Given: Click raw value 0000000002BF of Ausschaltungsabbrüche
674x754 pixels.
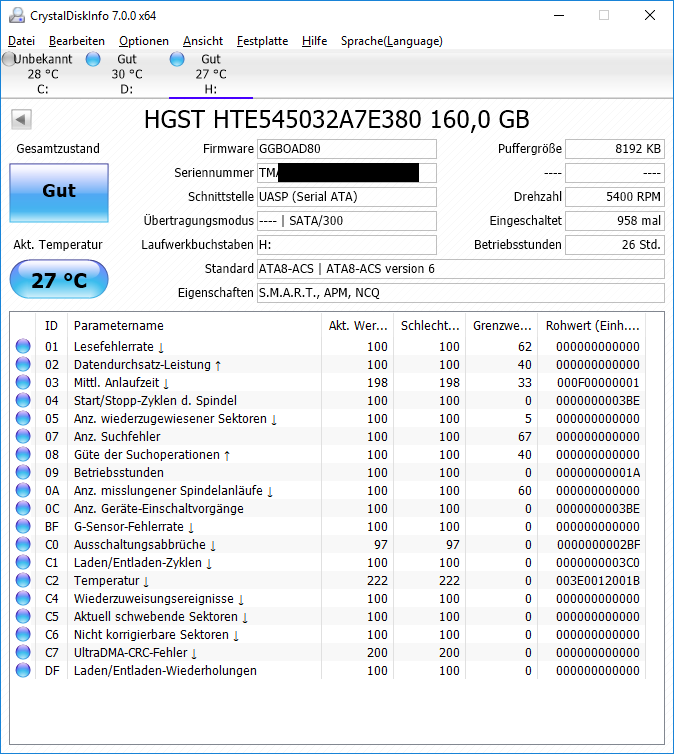Looking at the screenshot, I should 598,545.
